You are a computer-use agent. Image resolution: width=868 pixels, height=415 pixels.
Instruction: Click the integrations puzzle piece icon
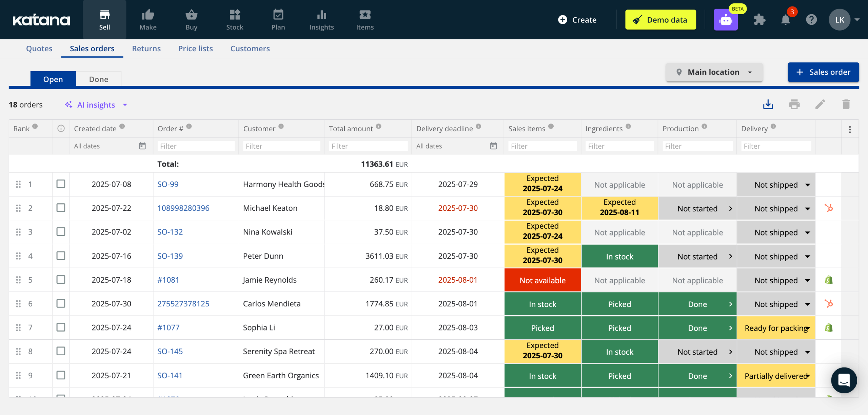[759, 20]
